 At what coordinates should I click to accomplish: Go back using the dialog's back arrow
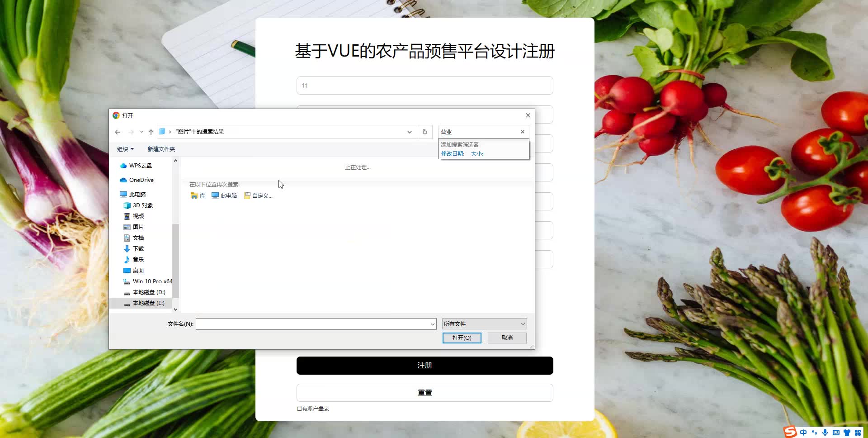(118, 132)
